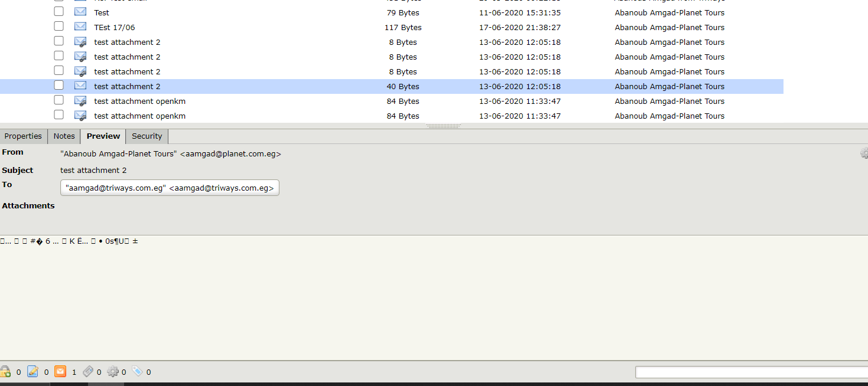The image size is (868, 386).
Task: Click the aamgad@triways.com.eg recipient box
Action: click(170, 188)
